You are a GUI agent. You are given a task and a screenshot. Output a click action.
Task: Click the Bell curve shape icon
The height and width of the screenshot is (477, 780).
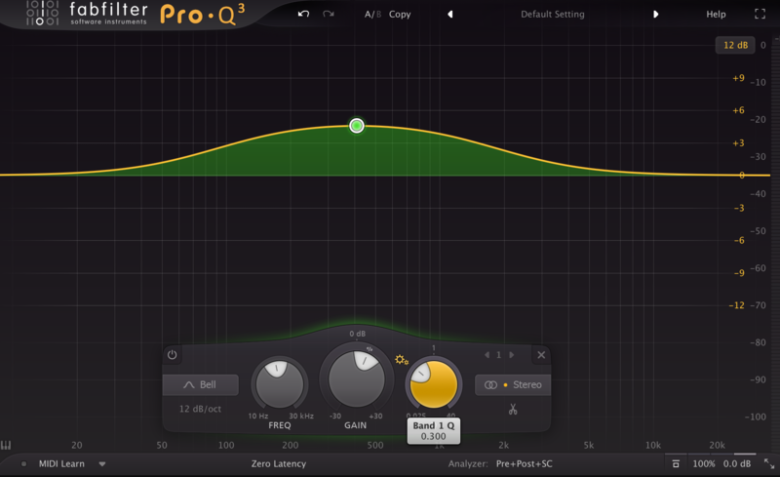[189, 384]
